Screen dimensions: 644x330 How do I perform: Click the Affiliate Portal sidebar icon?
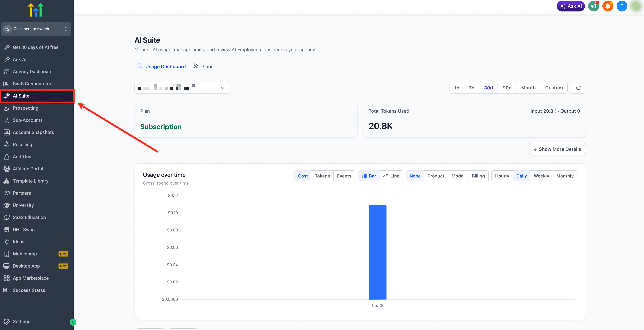coord(7,169)
